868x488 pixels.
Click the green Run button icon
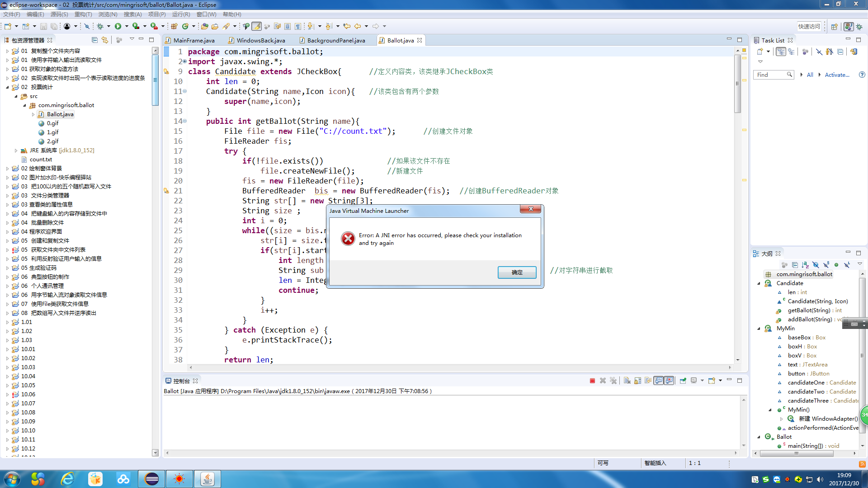[x=118, y=26]
